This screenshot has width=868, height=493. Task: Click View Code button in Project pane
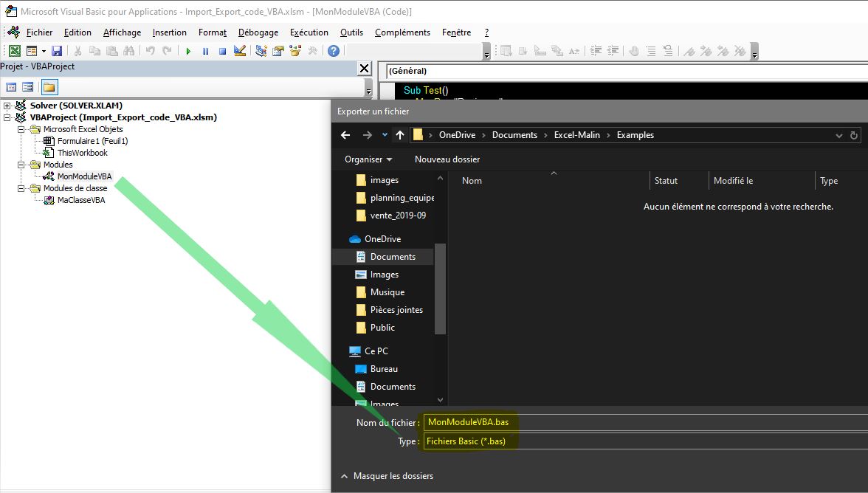point(11,87)
